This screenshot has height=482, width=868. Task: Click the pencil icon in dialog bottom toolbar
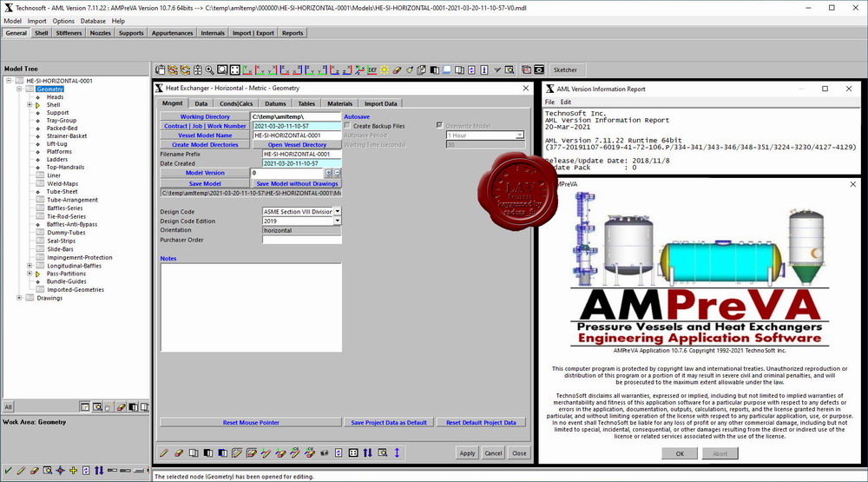pyautogui.click(x=164, y=452)
